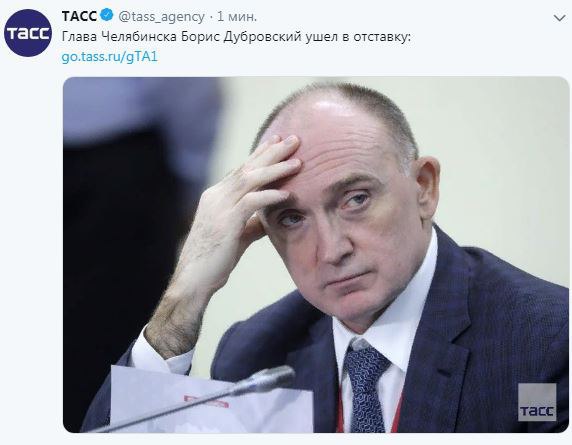Open the ТАСС display name profile link
The width and height of the screenshot is (572, 445).
coord(79,16)
